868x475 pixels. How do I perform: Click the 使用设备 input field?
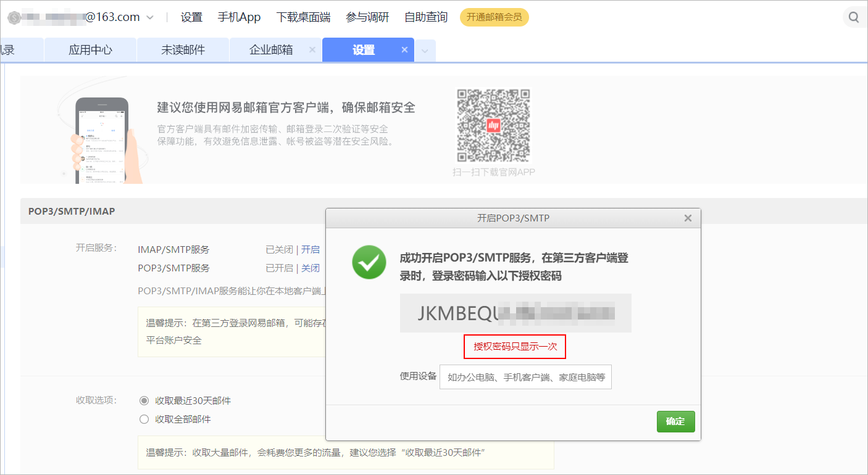[525, 377]
